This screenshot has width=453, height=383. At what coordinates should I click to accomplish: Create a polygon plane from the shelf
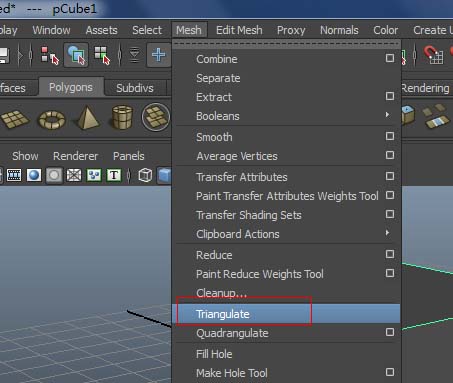pos(15,119)
